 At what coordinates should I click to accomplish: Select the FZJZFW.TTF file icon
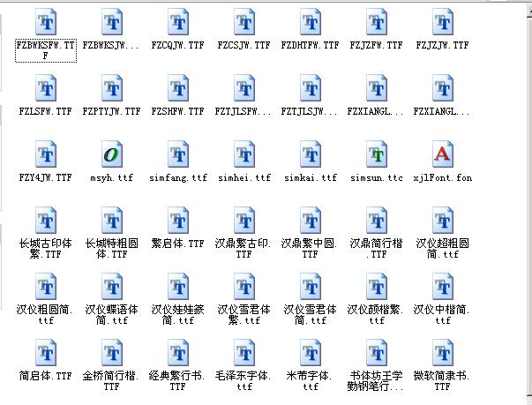tap(376, 22)
